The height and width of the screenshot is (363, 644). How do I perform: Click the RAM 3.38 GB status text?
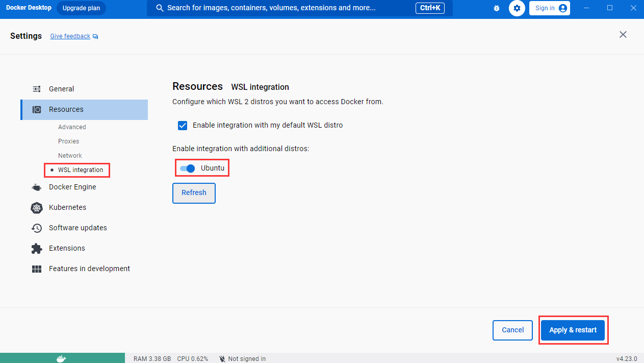coord(152,359)
